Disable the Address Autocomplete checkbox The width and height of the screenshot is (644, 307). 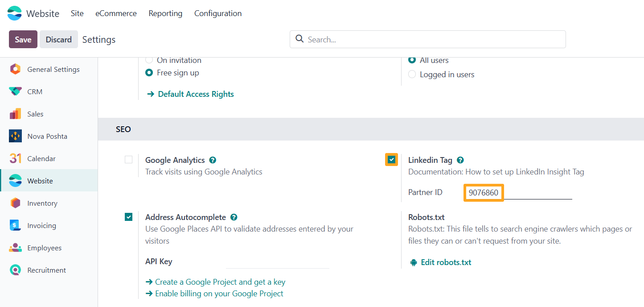point(129,217)
